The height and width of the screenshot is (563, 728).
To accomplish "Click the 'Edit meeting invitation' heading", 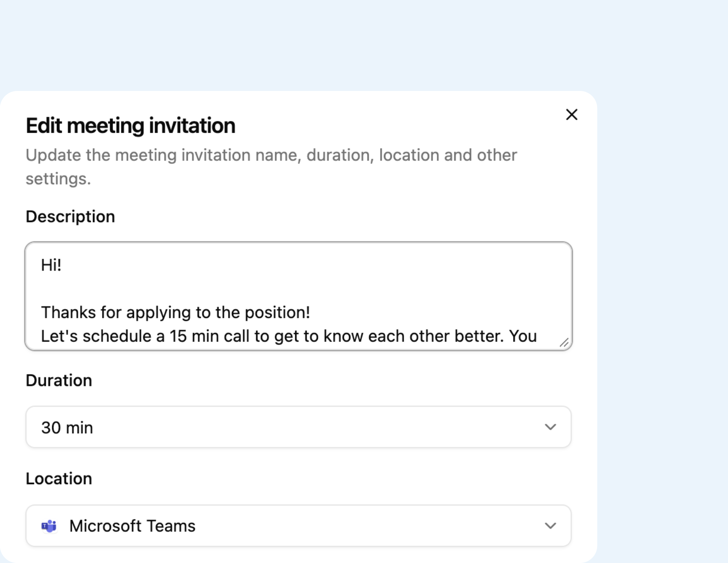I will [131, 126].
